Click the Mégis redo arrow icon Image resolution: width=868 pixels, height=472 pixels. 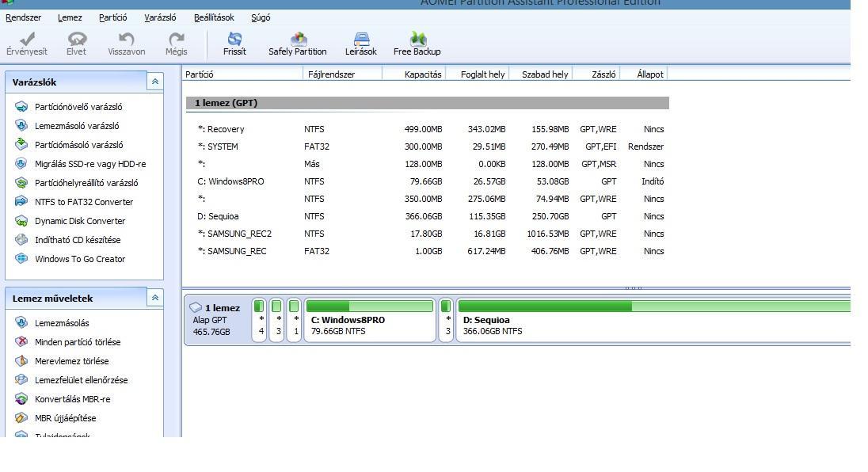(176, 40)
